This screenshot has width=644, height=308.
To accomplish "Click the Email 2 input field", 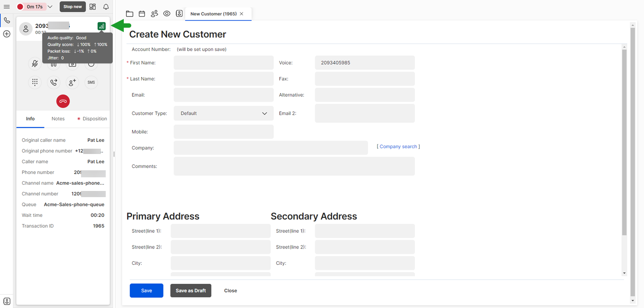I will [x=365, y=114].
